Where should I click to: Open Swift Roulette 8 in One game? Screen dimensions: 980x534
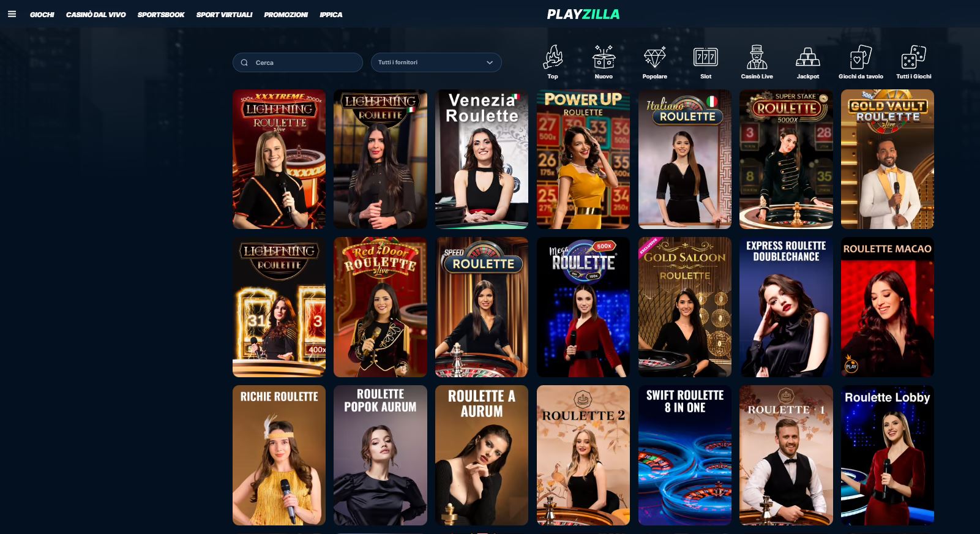tap(685, 455)
